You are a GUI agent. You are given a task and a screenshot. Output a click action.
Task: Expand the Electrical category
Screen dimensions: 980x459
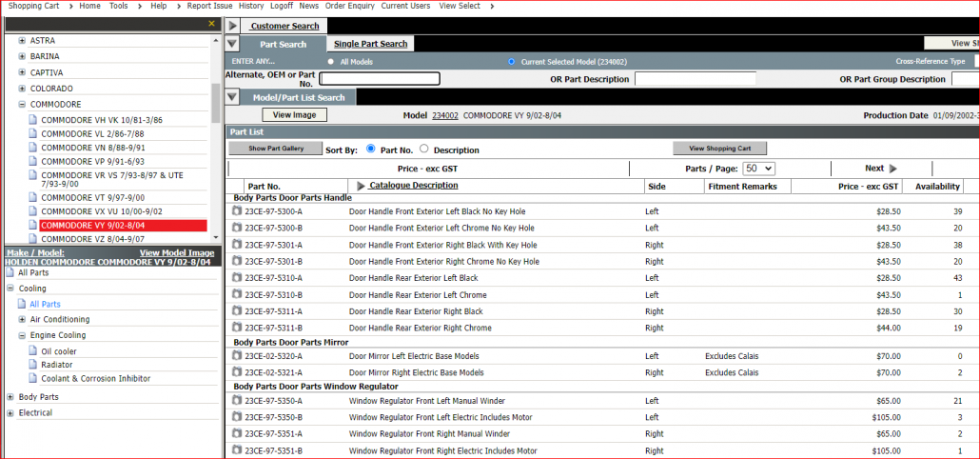(10, 412)
